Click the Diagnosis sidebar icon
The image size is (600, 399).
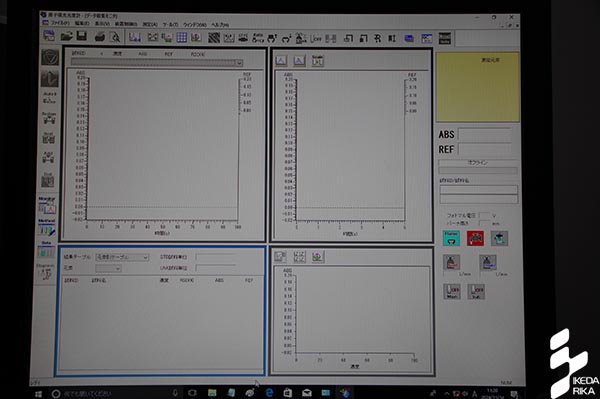[x=46, y=272]
